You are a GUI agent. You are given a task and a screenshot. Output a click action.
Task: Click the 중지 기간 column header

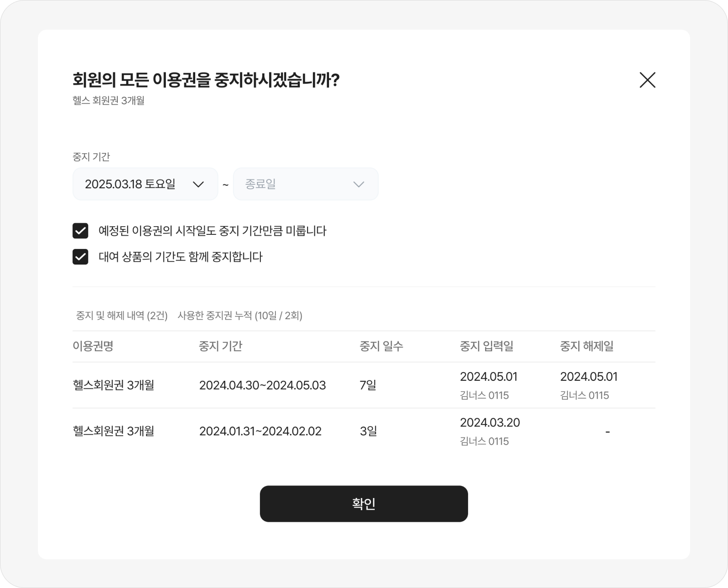[x=220, y=346]
